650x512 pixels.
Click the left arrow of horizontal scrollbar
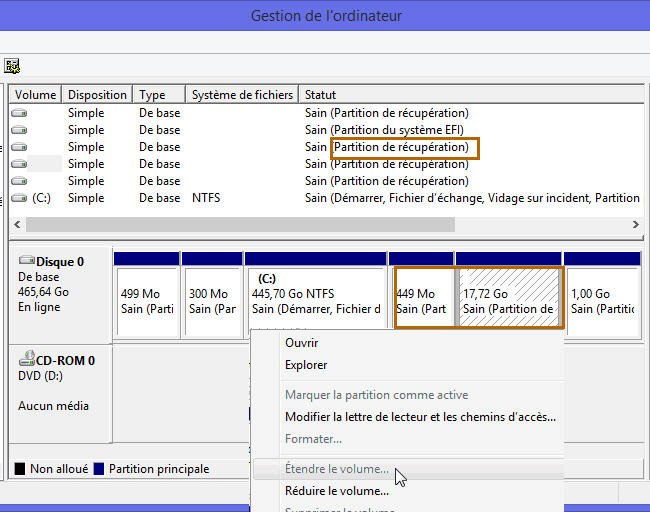tap(17, 225)
